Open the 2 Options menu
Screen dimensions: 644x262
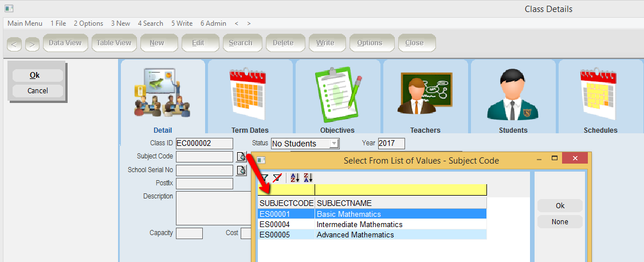[88, 23]
